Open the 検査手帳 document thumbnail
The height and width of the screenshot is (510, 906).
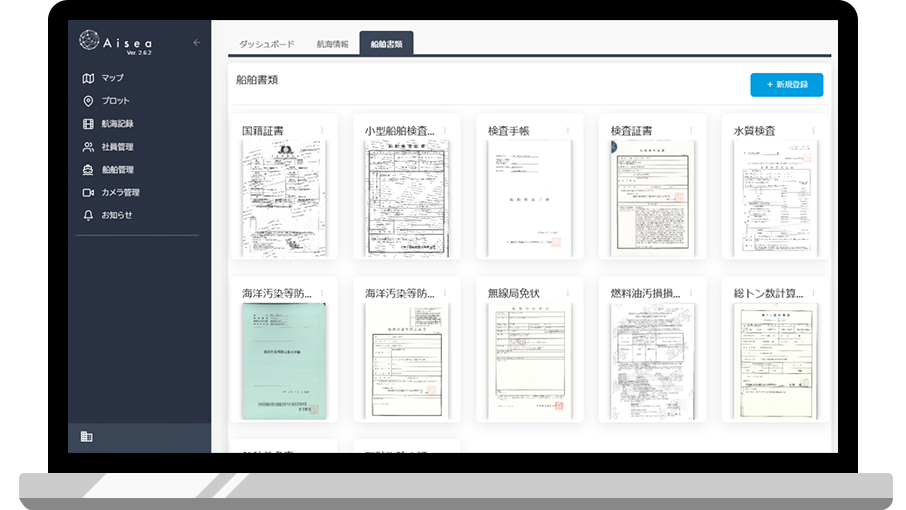click(x=529, y=199)
